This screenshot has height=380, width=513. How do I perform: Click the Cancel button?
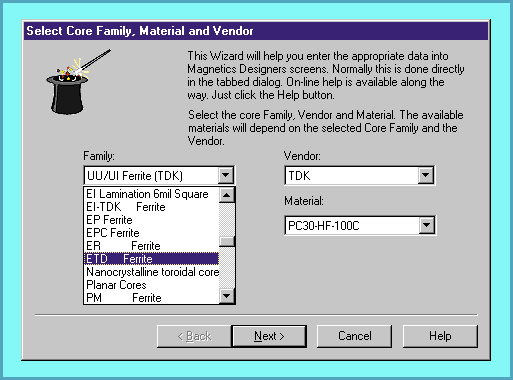(354, 336)
